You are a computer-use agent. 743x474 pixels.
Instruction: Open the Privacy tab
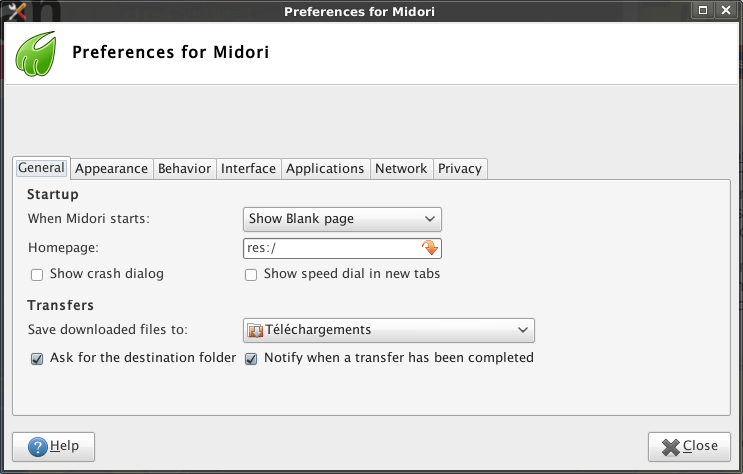tap(460, 169)
